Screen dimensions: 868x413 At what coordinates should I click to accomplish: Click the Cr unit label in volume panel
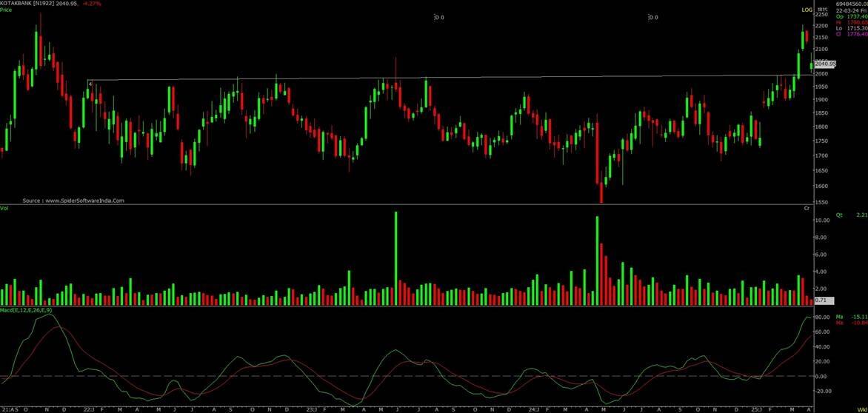pos(807,209)
